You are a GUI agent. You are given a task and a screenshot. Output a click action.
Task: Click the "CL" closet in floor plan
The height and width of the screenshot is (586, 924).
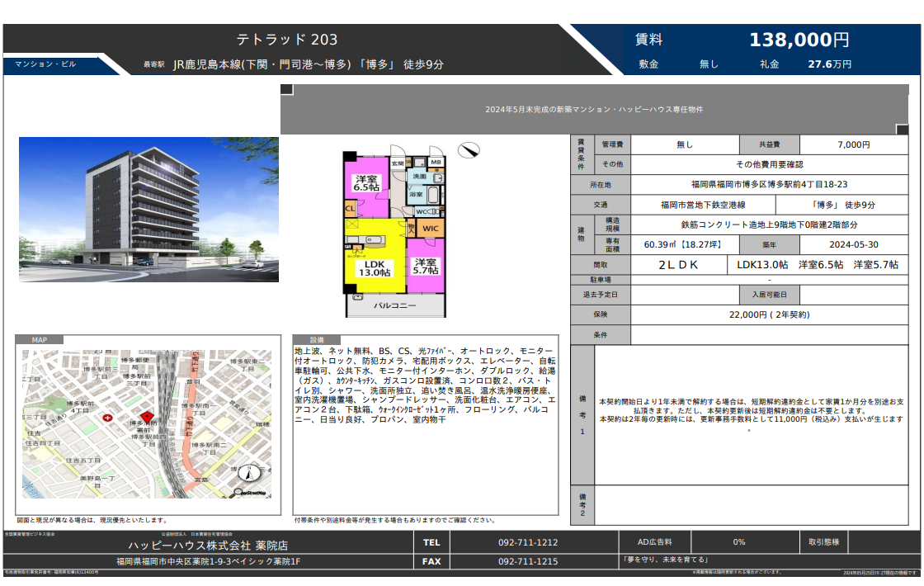coord(350,208)
